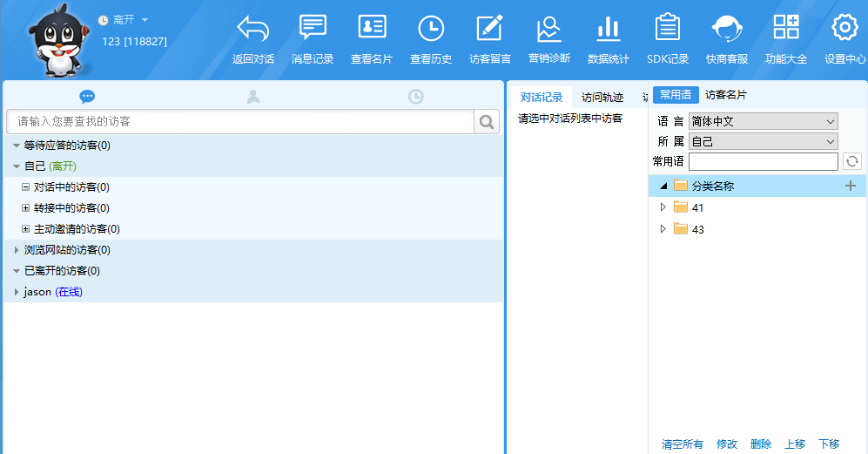Viewport: 868px width, 454px height.
Task: Open 快商客服 headset icon
Action: tap(727, 28)
